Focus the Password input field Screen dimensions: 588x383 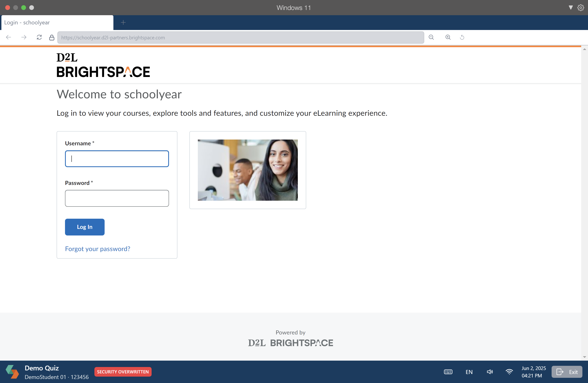117,198
